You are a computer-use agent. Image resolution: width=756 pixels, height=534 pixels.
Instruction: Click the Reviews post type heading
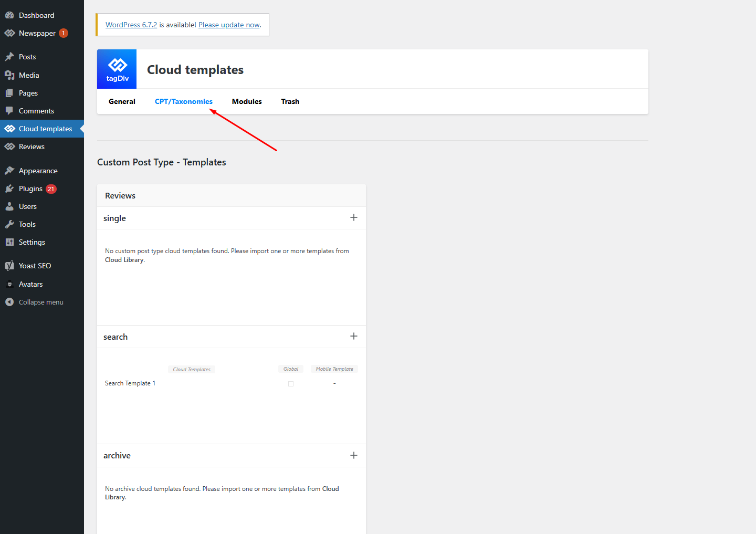pyautogui.click(x=120, y=195)
